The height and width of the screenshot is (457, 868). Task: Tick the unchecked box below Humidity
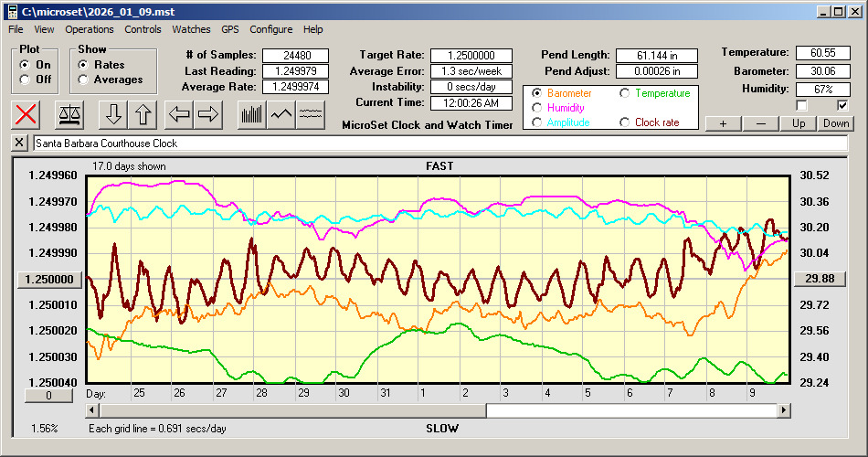[802, 106]
